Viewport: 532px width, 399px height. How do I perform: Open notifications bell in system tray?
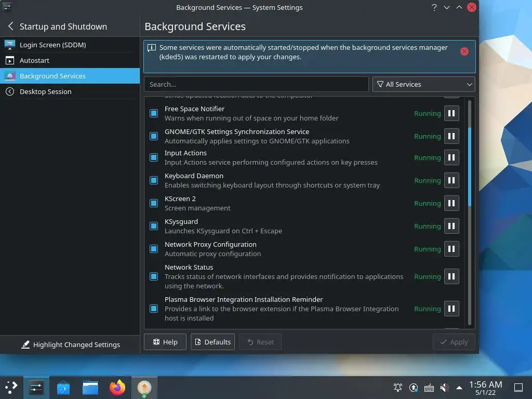[x=397, y=387]
